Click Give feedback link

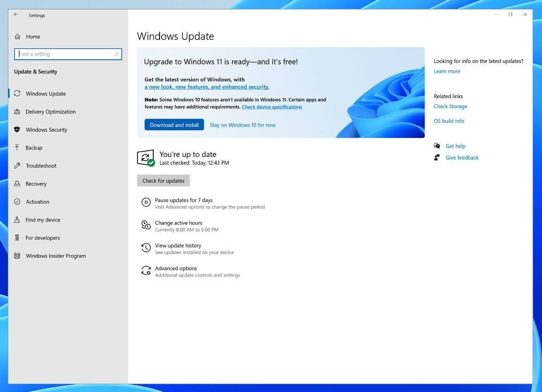[462, 157]
